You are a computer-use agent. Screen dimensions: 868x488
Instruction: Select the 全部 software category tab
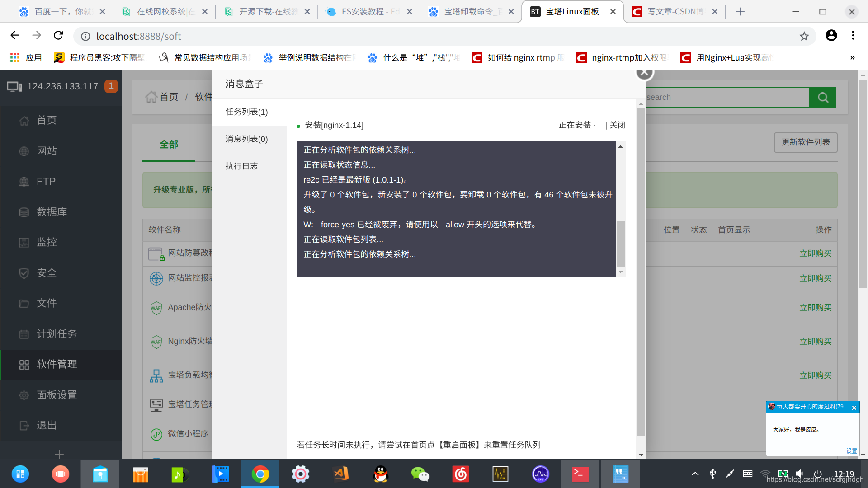coord(169,144)
